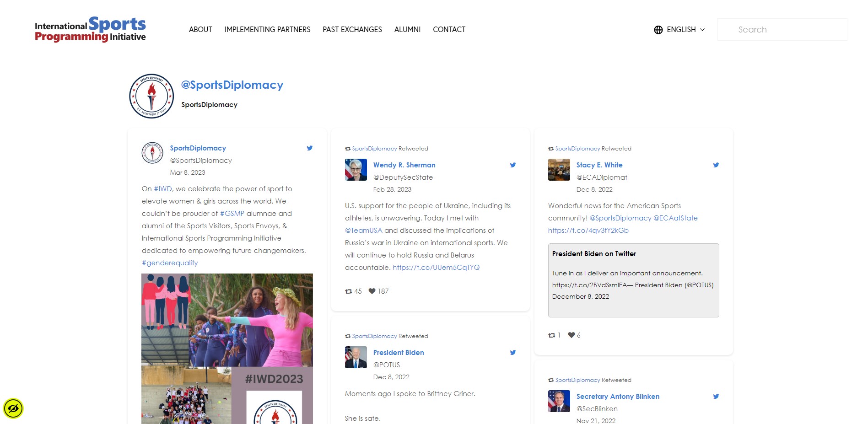Click retweet icon showing 1 on Stacy White tweet
Image resolution: width=868 pixels, height=424 pixels.
(552, 335)
